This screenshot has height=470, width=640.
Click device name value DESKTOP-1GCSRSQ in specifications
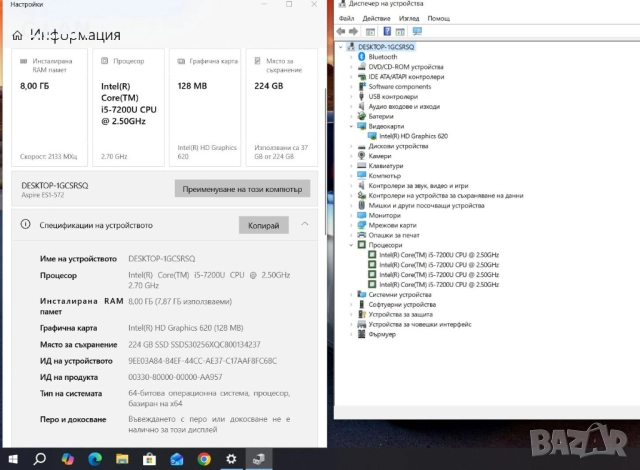coord(162,259)
